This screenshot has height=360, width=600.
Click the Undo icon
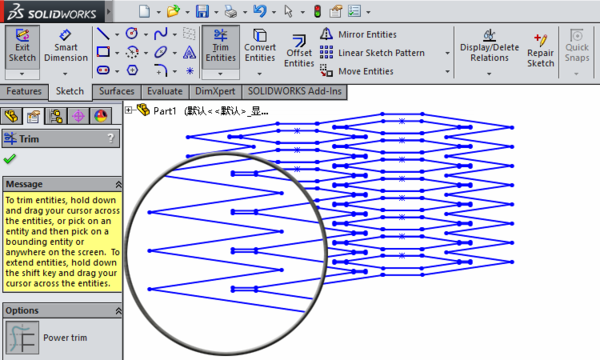pos(259,11)
